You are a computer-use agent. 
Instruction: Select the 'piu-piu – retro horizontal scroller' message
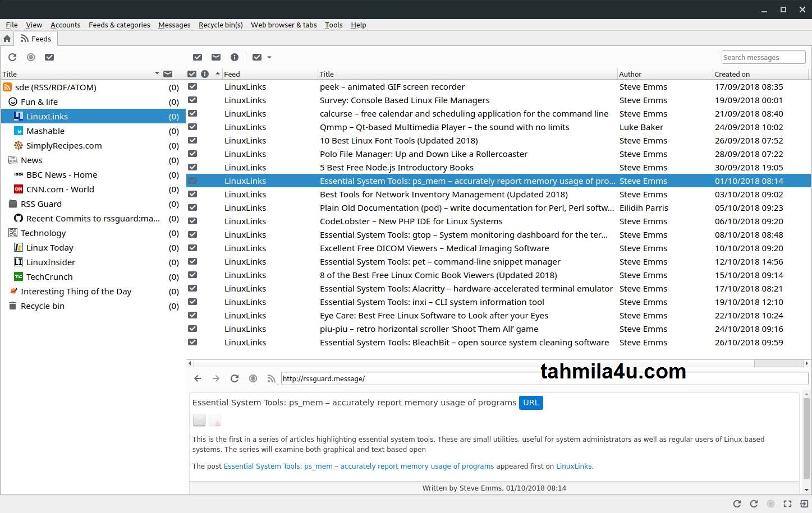(498, 329)
